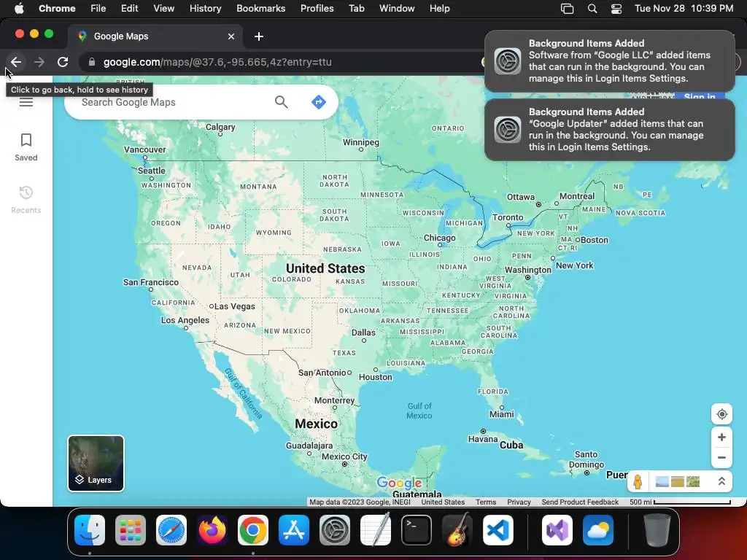The height and width of the screenshot is (560, 747).
Task: Open Visual Studio from the Dock
Action: click(557, 530)
